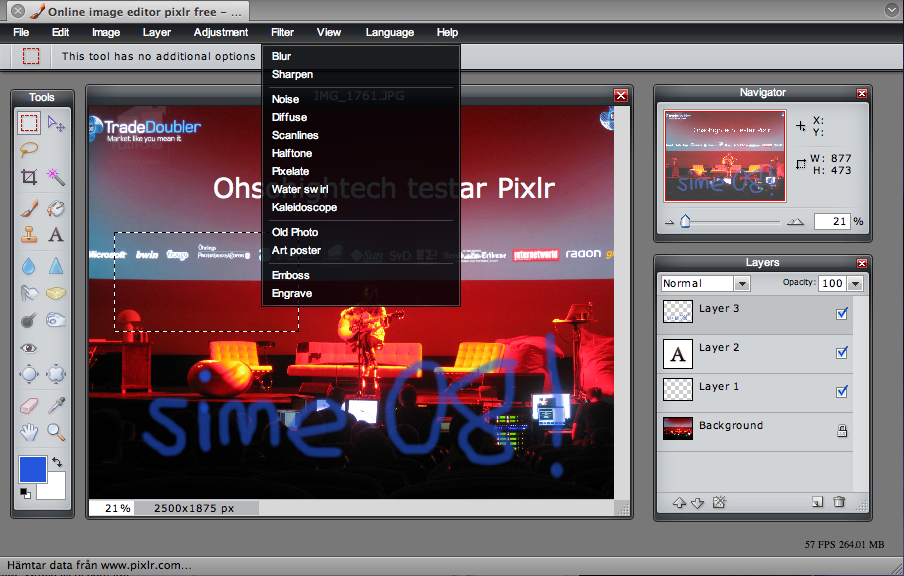Select the Type text tool

pos(56,235)
